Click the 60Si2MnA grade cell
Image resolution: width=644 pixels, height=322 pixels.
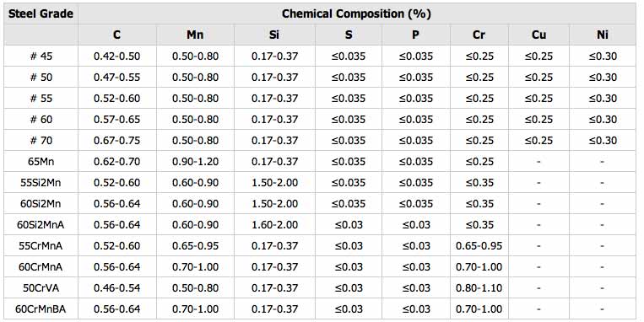pyautogui.click(x=41, y=225)
